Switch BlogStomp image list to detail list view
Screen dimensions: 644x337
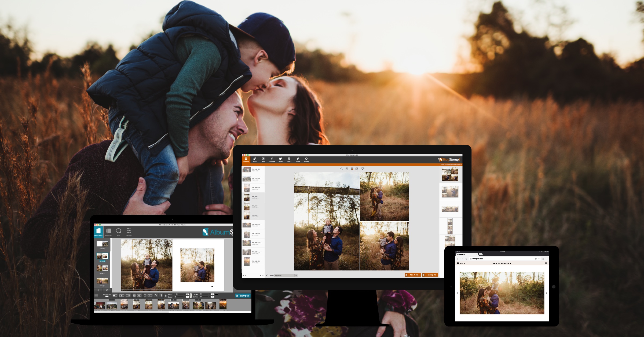point(263,276)
